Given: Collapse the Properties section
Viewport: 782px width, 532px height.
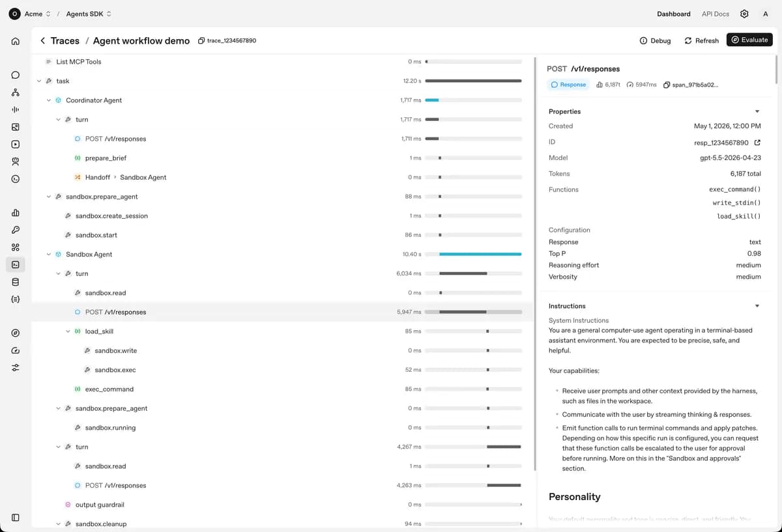Looking at the screenshot, I should [x=757, y=111].
